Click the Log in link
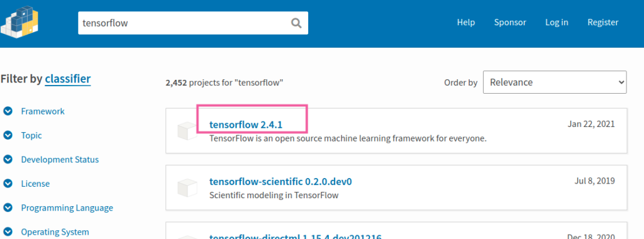The image size is (644, 239). [557, 23]
